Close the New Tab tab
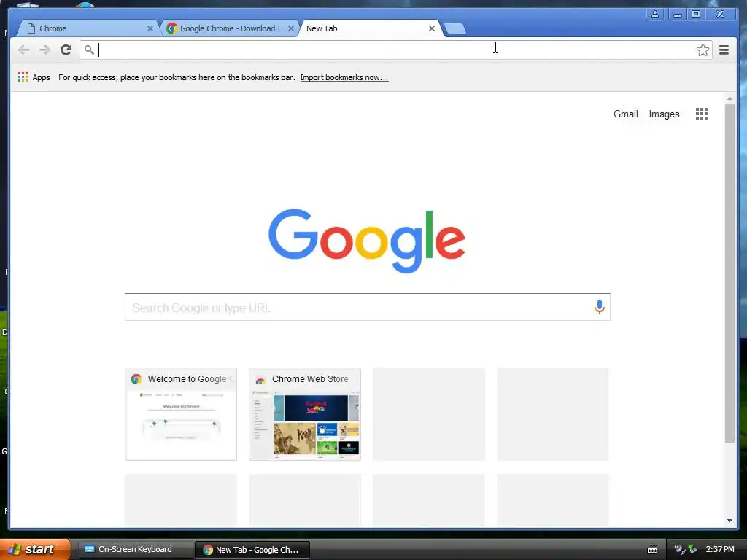Screen dimensions: 747x560 432,28
